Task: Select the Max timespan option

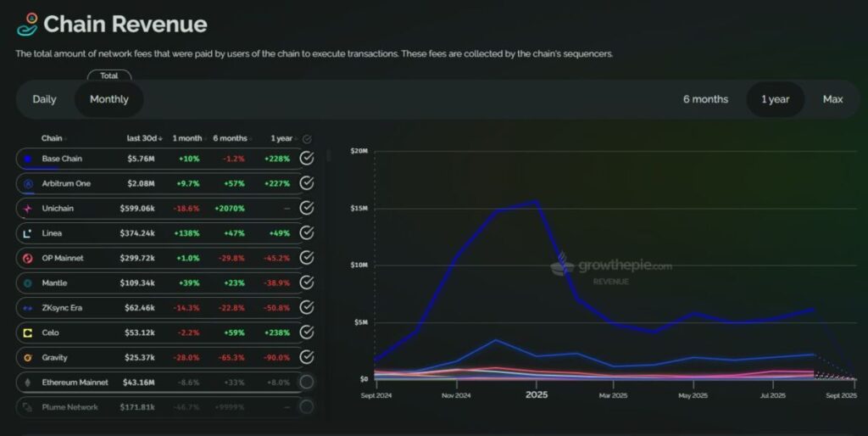Action: coord(832,100)
